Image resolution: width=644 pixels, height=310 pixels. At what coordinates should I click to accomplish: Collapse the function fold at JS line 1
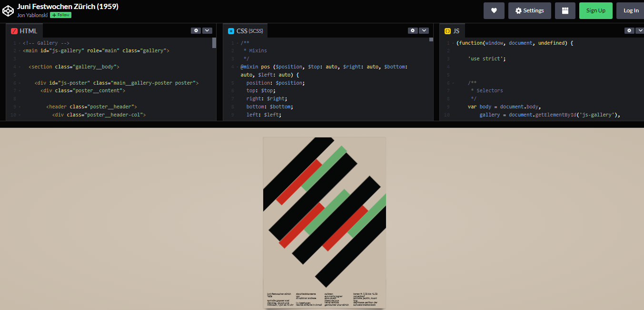(453, 43)
